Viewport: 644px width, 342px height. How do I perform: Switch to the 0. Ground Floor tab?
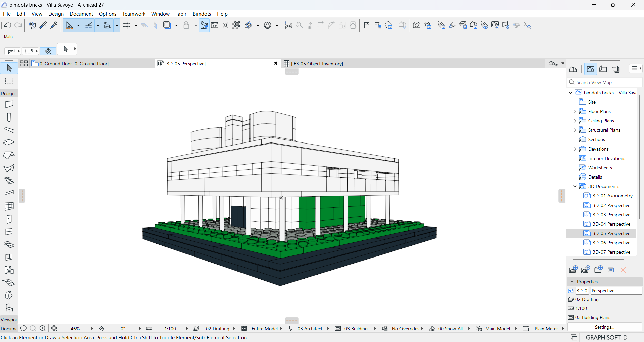click(74, 63)
